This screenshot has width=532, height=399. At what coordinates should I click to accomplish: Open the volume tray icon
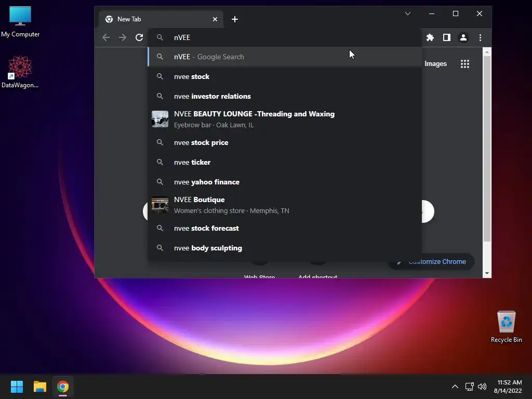pyautogui.click(x=482, y=387)
